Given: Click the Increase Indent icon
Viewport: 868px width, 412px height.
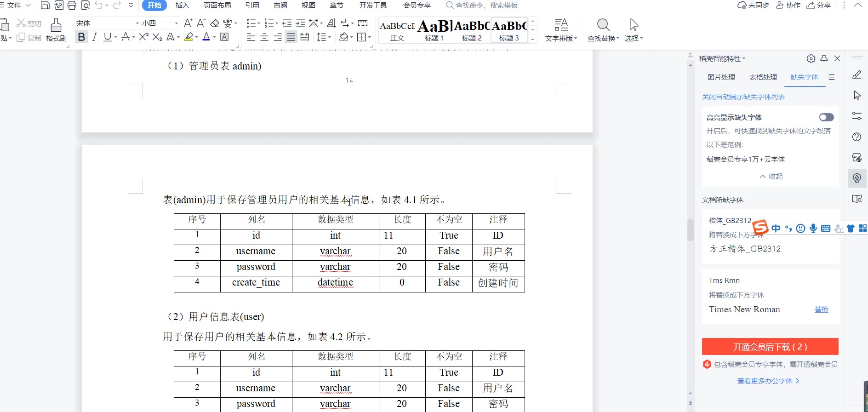Looking at the screenshot, I should 300,23.
